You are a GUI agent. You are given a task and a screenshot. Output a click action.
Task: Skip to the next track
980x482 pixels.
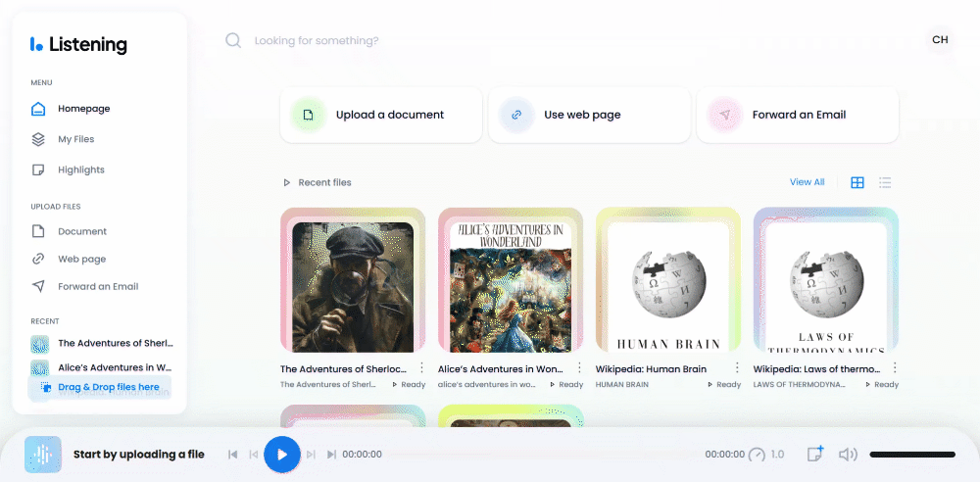(x=331, y=455)
